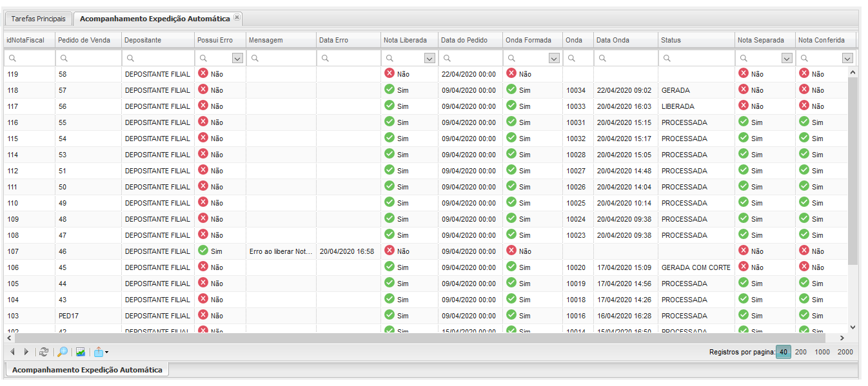Expand the export options arrow beside the export icon

click(x=106, y=352)
